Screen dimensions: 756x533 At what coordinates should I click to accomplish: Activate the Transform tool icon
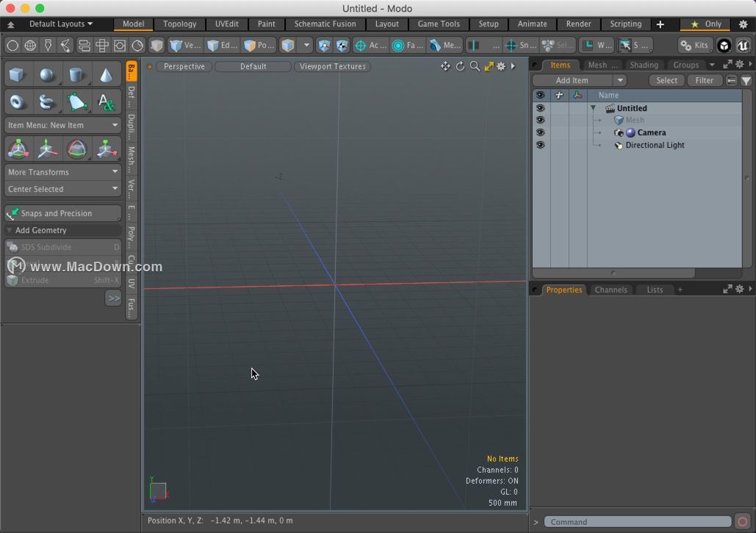click(18, 149)
